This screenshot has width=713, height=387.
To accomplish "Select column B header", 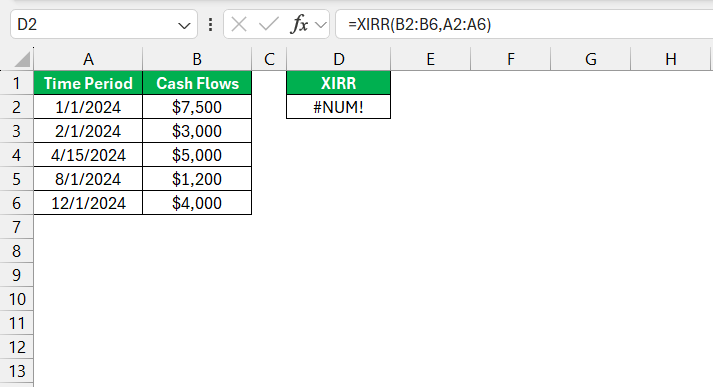I will tap(197, 59).
